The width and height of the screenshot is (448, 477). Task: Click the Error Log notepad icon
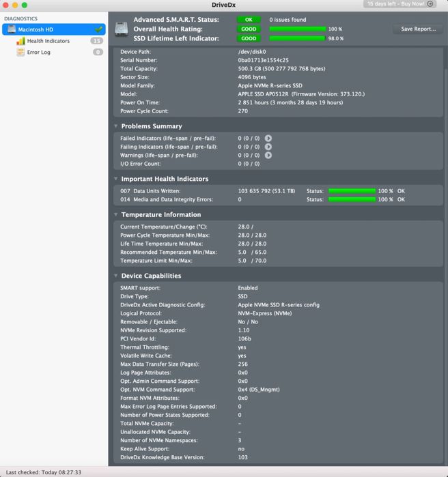pos(20,52)
